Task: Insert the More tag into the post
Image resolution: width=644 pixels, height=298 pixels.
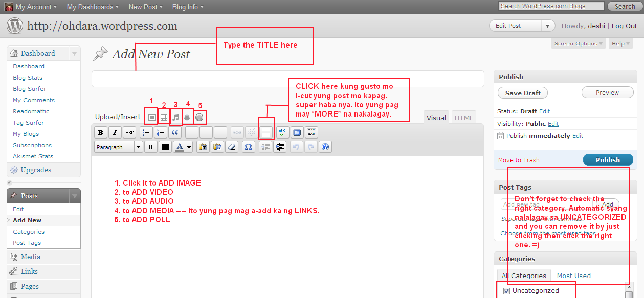Action: pyautogui.click(x=266, y=133)
